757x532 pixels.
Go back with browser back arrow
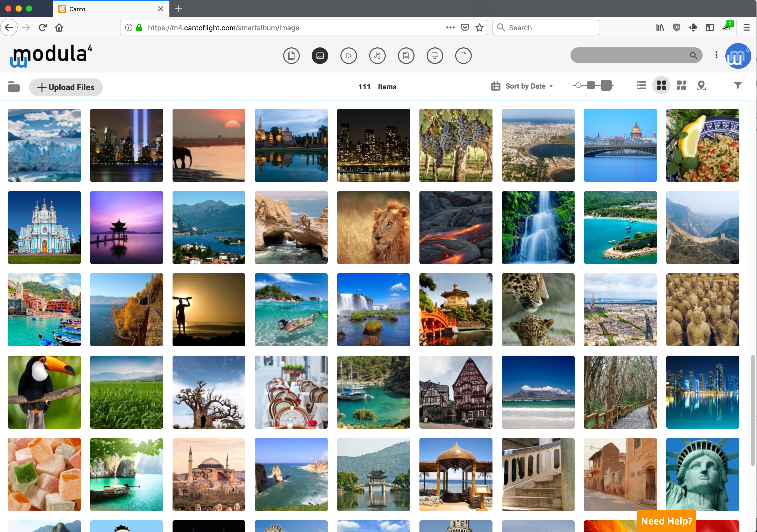pos(9,28)
